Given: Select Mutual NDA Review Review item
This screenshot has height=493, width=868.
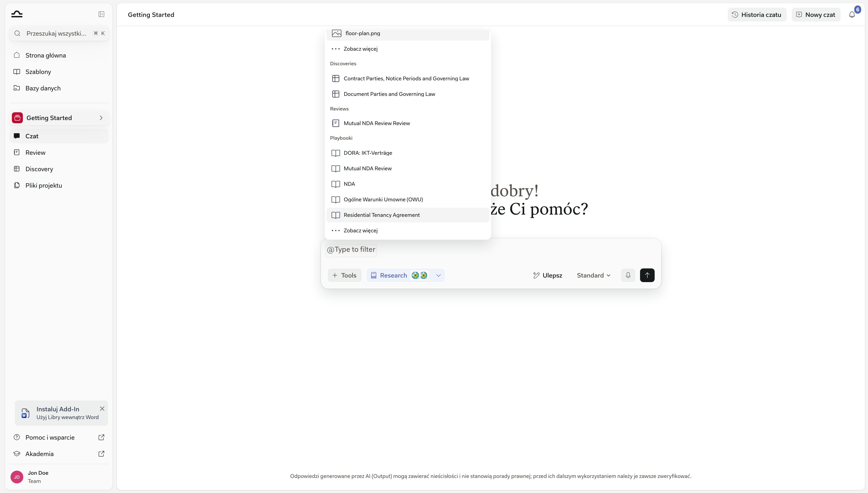Looking at the screenshot, I should [x=408, y=123].
